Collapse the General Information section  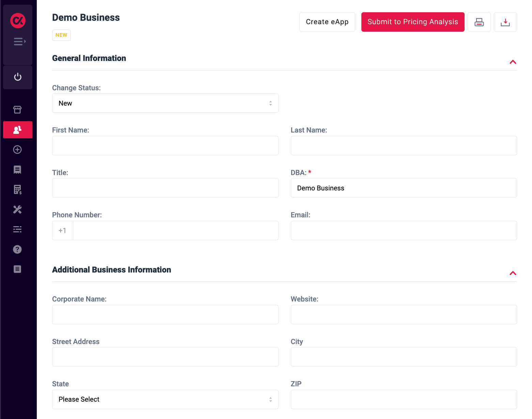pos(513,62)
